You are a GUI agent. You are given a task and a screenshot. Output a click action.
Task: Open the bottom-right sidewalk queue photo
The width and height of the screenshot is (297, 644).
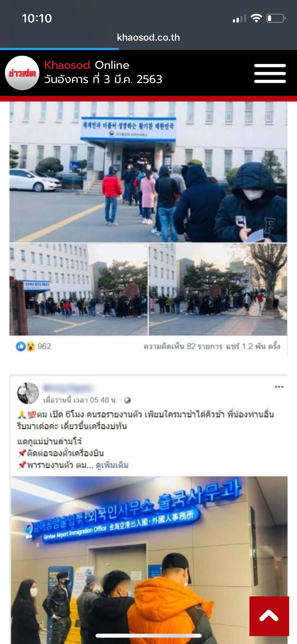click(218, 289)
